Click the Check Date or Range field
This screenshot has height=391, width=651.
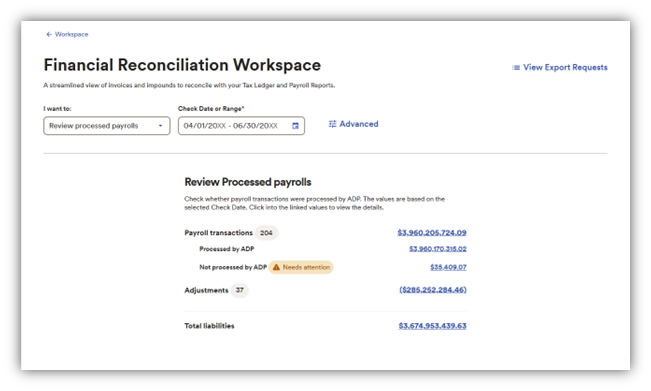tap(241, 126)
